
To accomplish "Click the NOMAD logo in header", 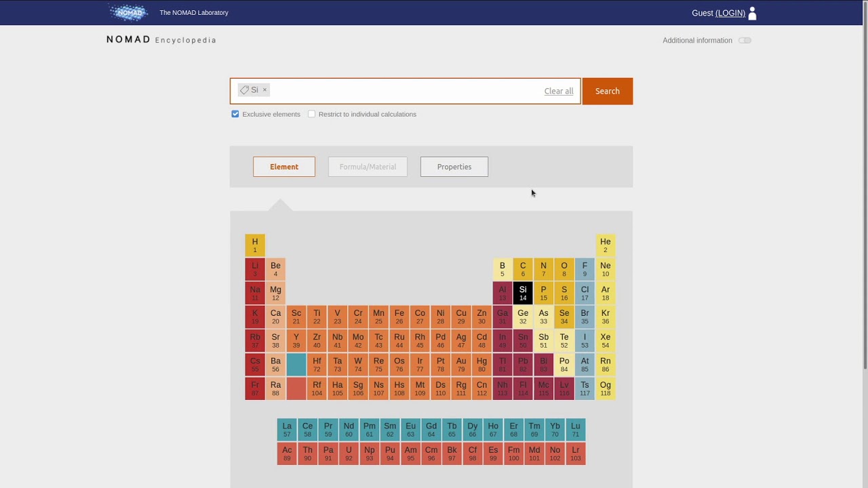I will pyautogui.click(x=128, y=12).
